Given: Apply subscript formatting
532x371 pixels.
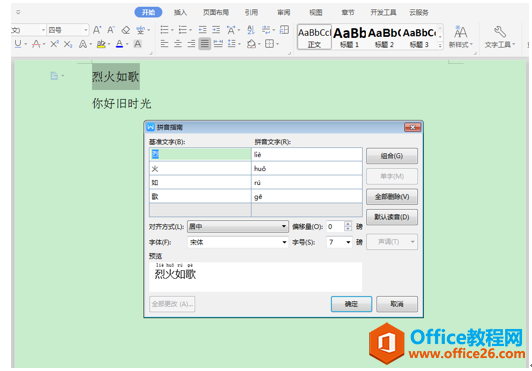Looking at the screenshot, I should (x=68, y=44).
